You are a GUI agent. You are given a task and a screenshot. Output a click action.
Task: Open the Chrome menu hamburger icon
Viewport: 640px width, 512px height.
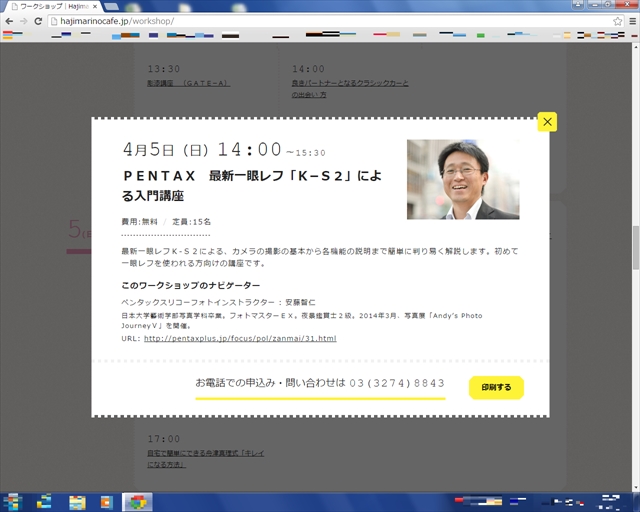pyautogui.click(x=632, y=21)
